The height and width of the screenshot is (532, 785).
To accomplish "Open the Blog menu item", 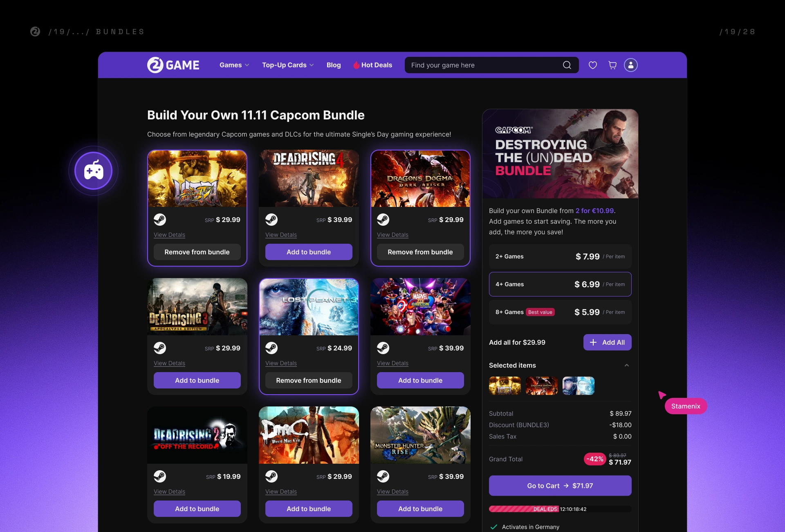I will [333, 65].
